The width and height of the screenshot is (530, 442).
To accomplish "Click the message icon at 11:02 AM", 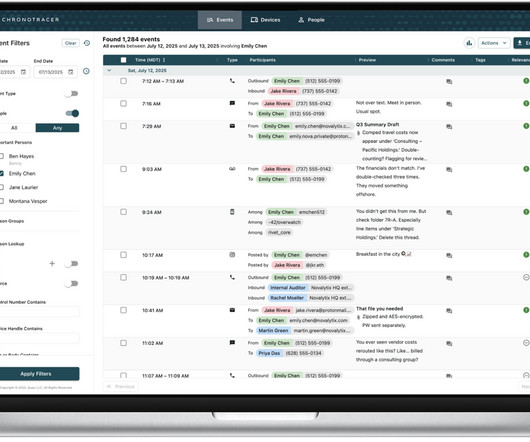I will point(232,342).
